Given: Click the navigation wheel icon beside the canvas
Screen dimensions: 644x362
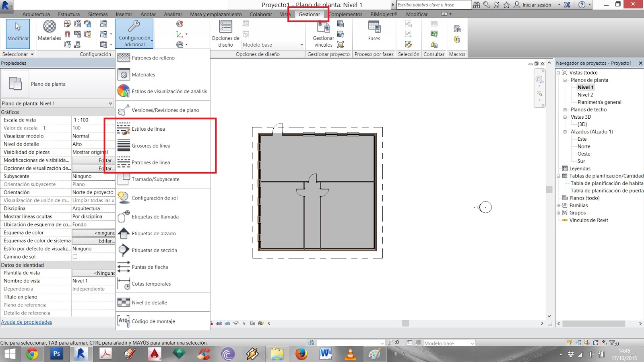Looking at the screenshot, I should pyautogui.click(x=539, y=80).
